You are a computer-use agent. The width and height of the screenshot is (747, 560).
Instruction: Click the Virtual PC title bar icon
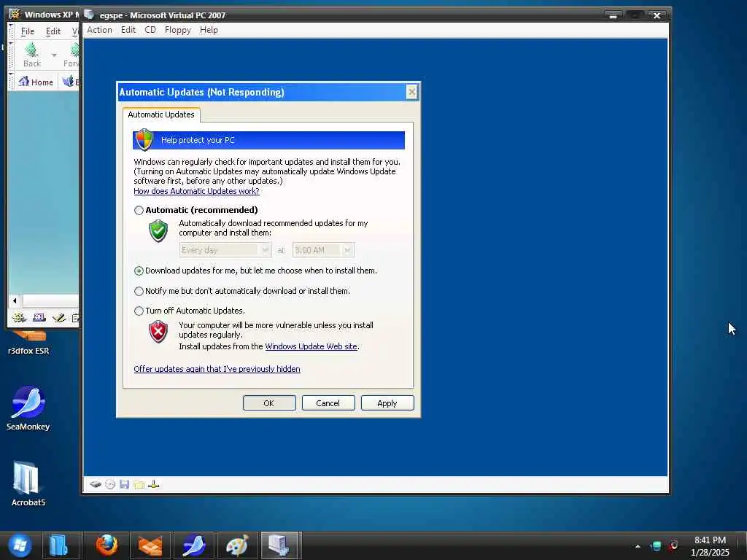click(89, 15)
